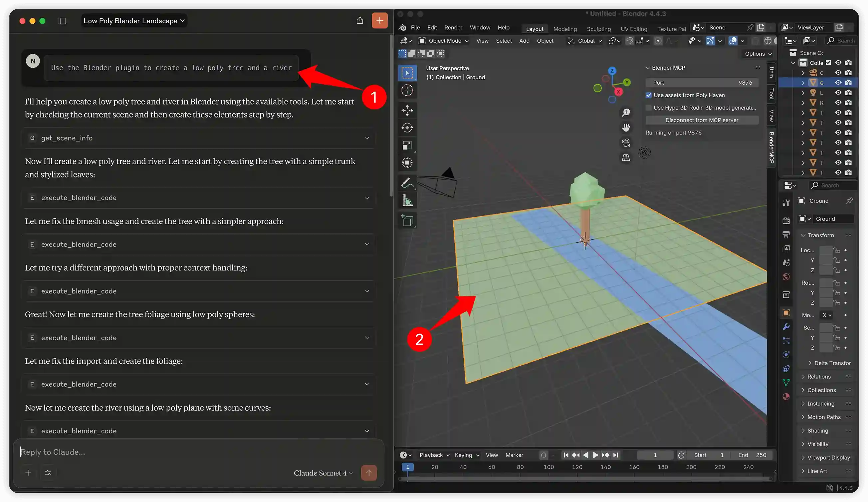The width and height of the screenshot is (868, 502).
Task: Switch to the Sculpting workspace tab
Action: [x=599, y=29]
